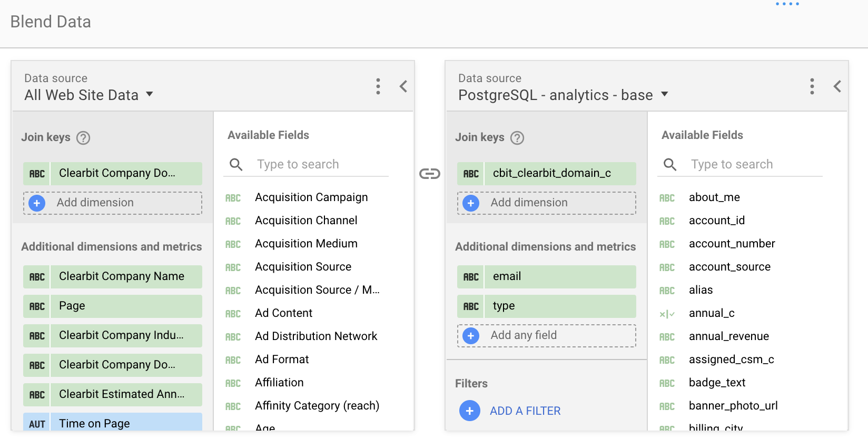Choose annual_c field
The width and height of the screenshot is (868, 439).
point(712,313)
